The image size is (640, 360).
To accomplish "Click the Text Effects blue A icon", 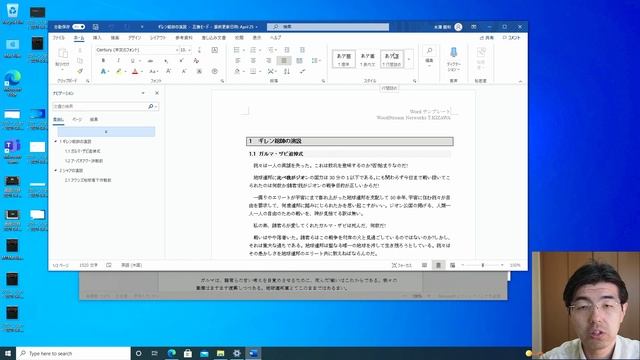I will tap(103, 71).
